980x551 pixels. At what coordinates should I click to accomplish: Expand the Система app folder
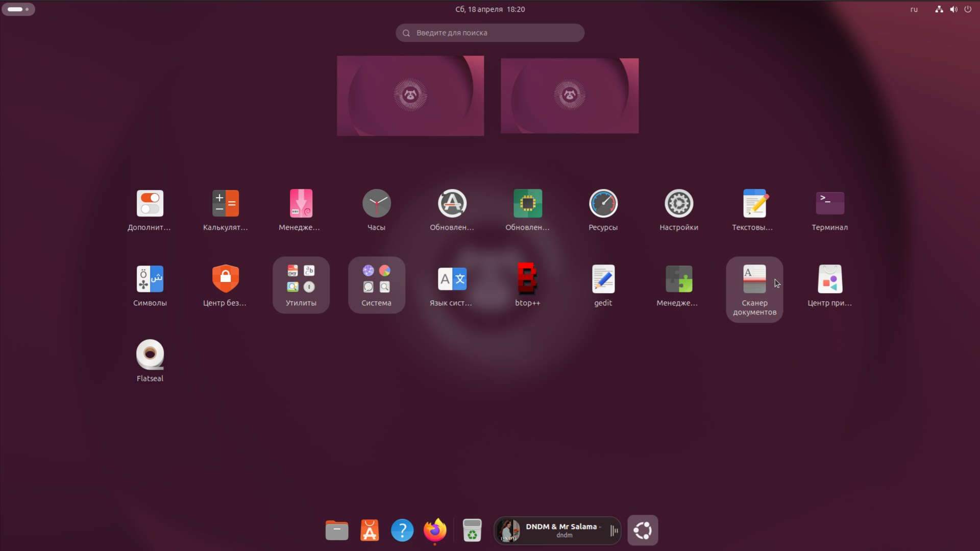[376, 279]
